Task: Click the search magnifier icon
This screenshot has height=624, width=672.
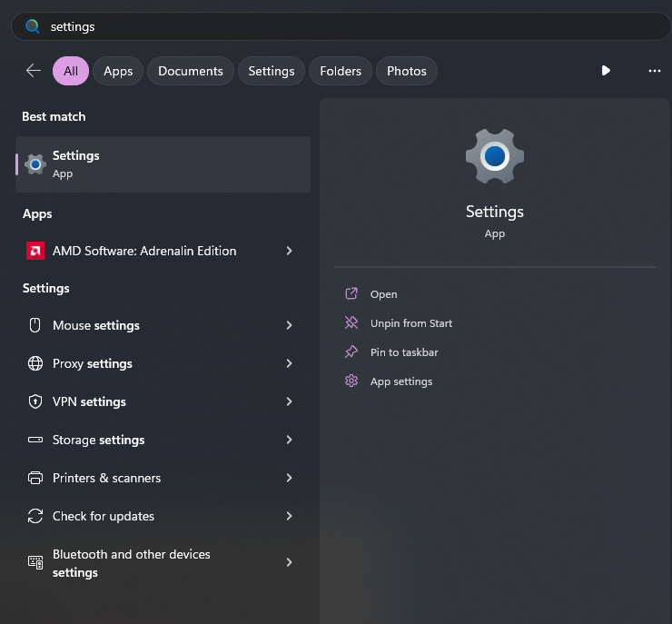Action: pos(33,26)
